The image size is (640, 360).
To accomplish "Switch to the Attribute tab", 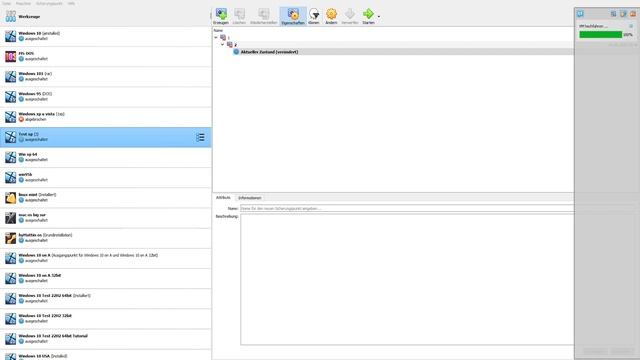I will (223, 198).
